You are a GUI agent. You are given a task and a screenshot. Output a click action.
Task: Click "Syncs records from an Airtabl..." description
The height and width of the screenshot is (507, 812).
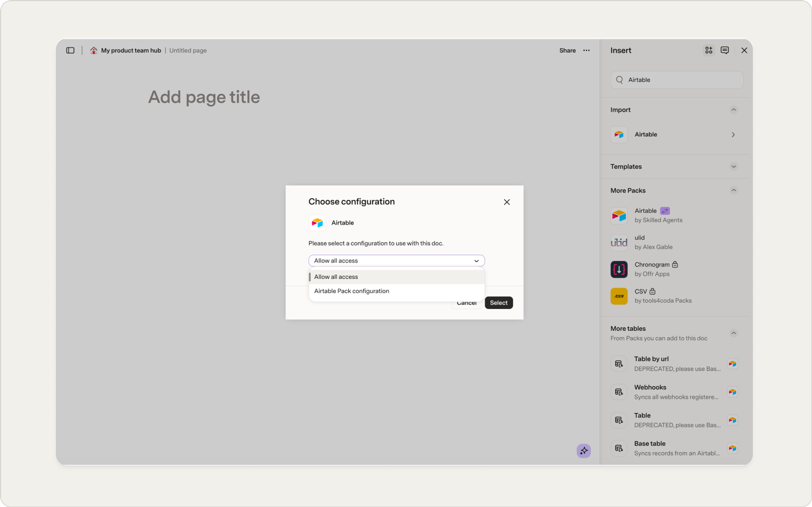click(677, 453)
